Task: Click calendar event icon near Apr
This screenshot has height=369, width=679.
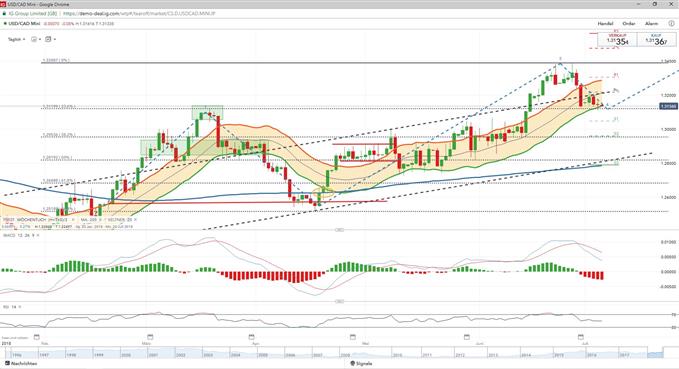Action: tap(252, 337)
